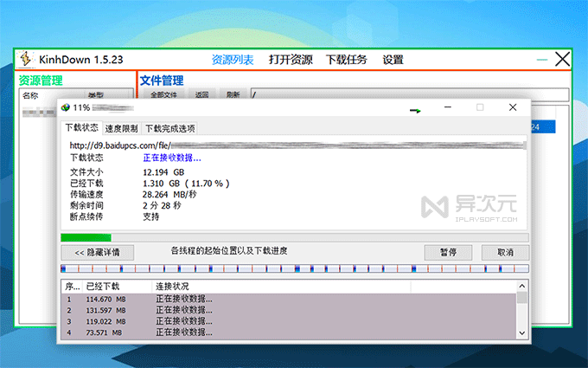Close the 11% download dialog

pyautogui.click(x=513, y=107)
